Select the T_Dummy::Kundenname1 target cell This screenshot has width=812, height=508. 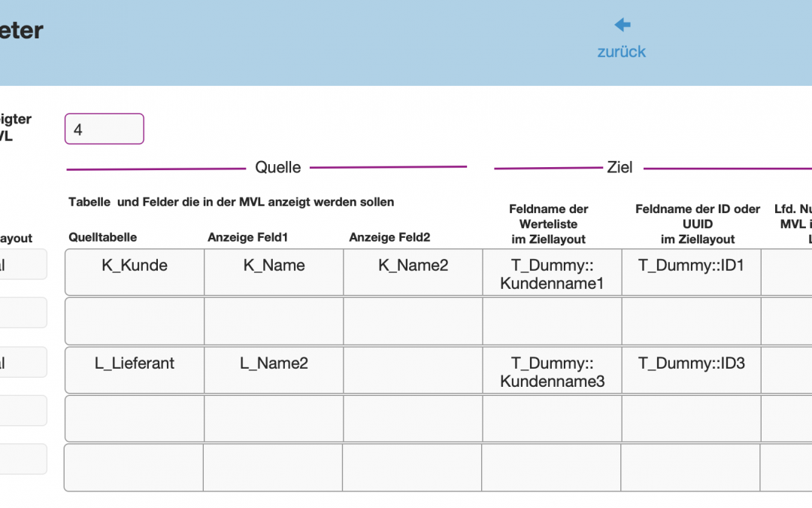point(552,274)
